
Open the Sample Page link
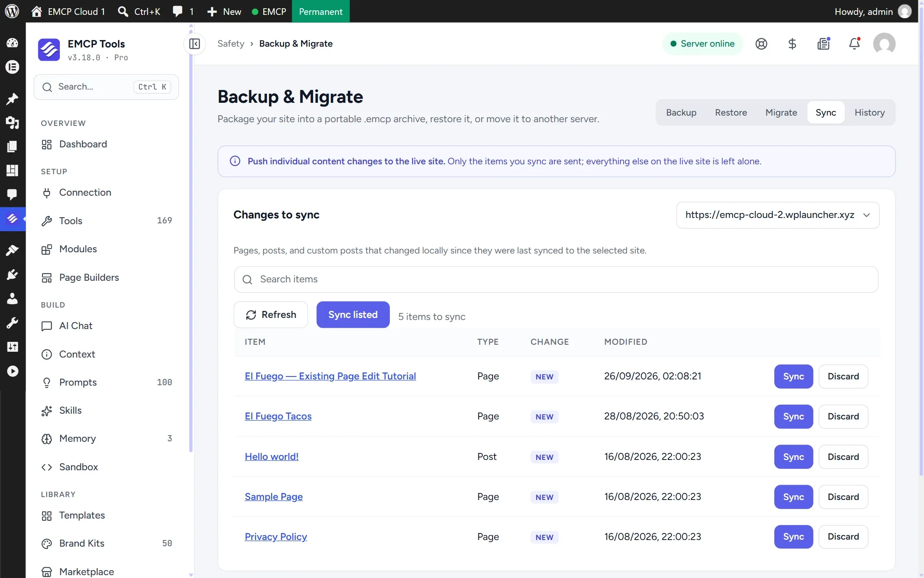(x=273, y=496)
